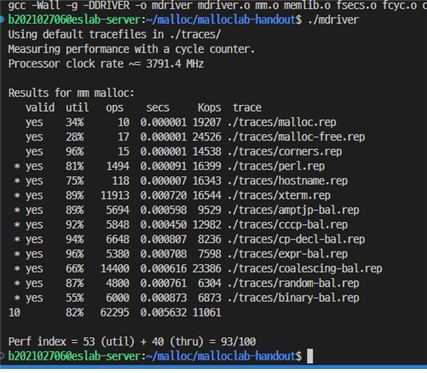Viewport: 427px width, 373px height.
Task: Click the 'secs' column header
Action: 158,108
